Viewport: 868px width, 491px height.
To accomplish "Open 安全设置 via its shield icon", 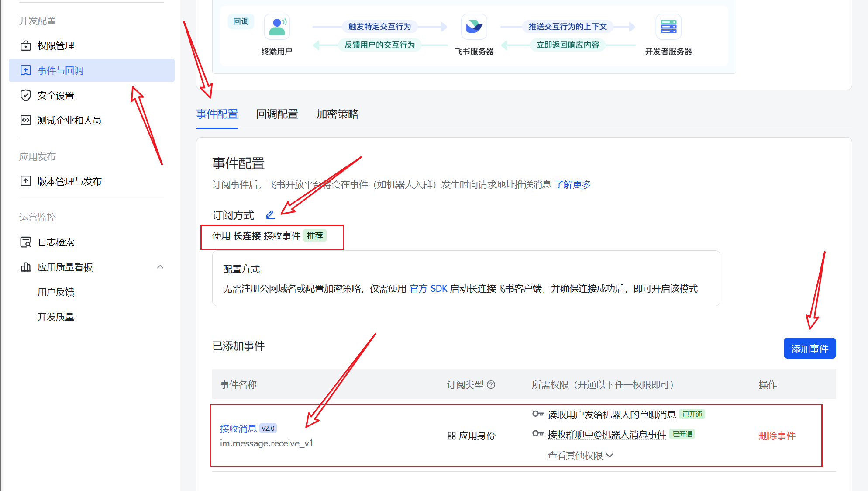I will [26, 95].
